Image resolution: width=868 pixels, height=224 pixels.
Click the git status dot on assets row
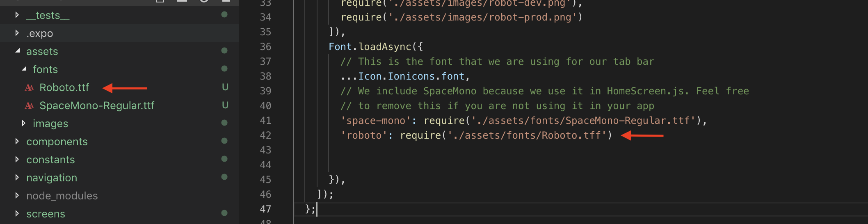[x=224, y=50]
